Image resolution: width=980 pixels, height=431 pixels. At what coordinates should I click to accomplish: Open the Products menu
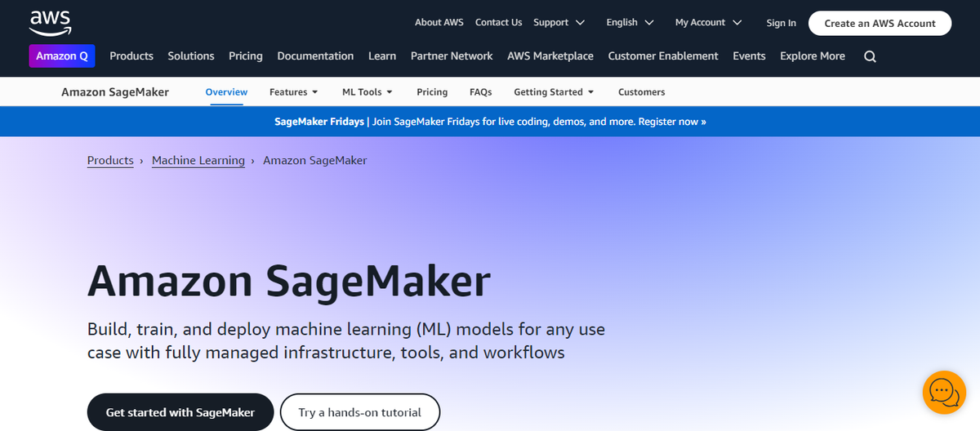pyautogui.click(x=131, y=56)
